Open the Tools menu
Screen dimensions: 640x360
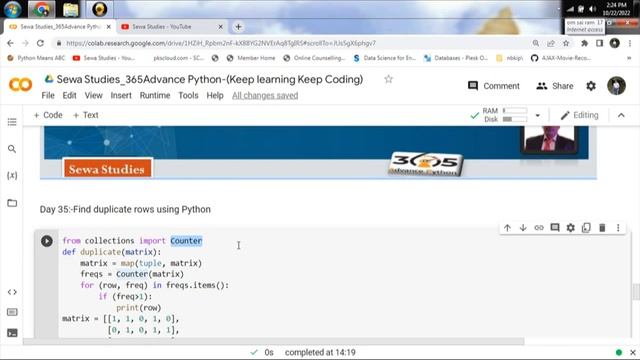click(x=188, y=96)
